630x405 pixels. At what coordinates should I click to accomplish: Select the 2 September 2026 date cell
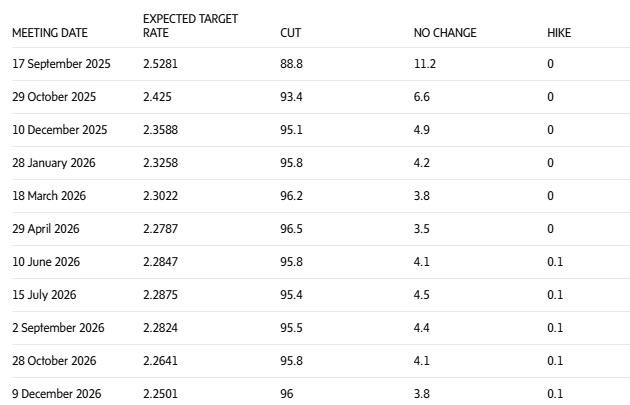coord(58,328)
